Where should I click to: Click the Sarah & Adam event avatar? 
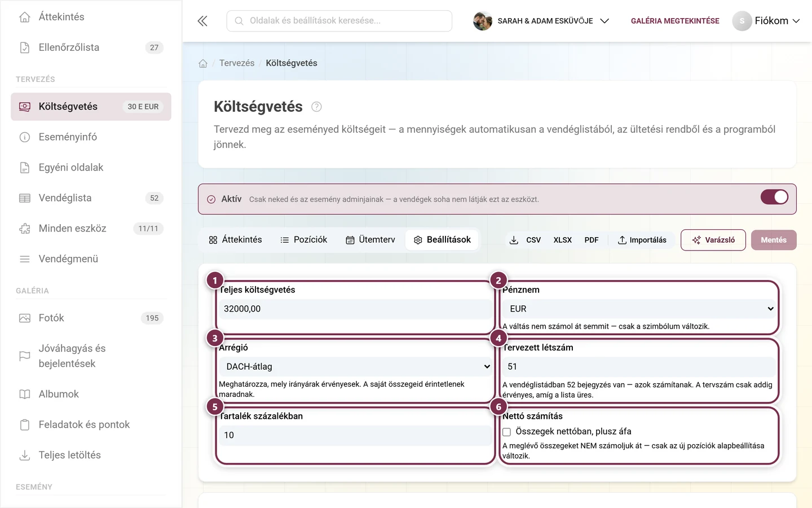pyautogui.click(x=483, y=21)
